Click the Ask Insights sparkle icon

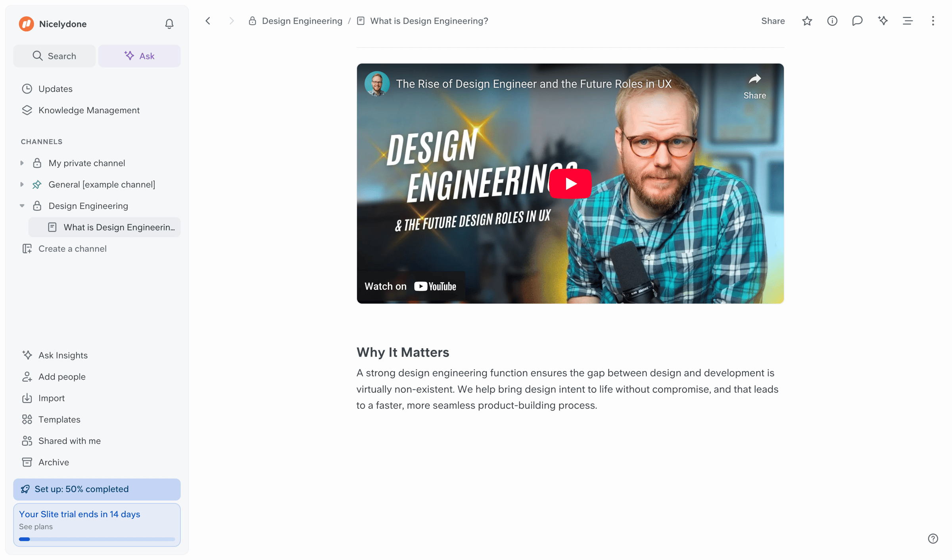tap(27, 355)
